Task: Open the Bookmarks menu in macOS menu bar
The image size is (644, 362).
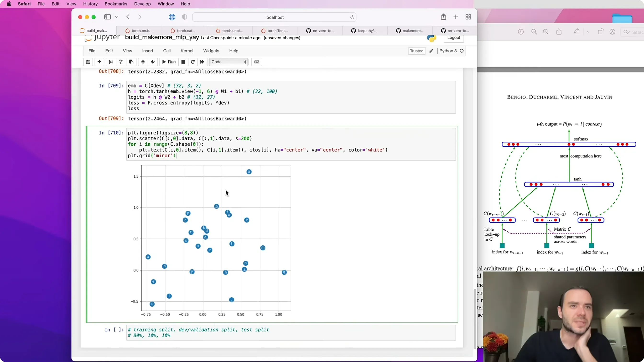Action: pyautogui.click(x=116, y=4)
